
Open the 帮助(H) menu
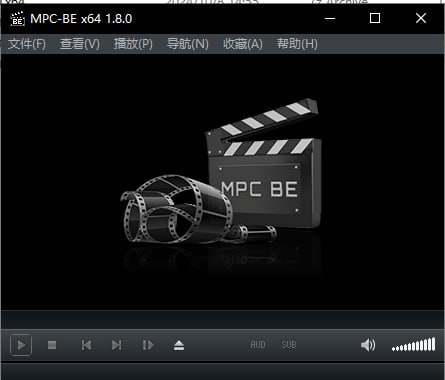point(297,44)
